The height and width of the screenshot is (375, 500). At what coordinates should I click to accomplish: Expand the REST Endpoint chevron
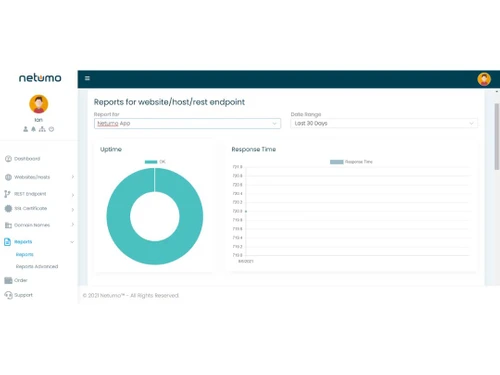(x=72, y=195)
